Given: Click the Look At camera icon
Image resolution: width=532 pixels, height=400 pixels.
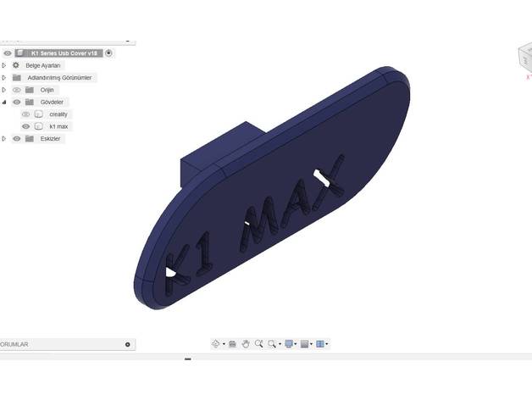Looking at the screenshot, I should 233,344.
